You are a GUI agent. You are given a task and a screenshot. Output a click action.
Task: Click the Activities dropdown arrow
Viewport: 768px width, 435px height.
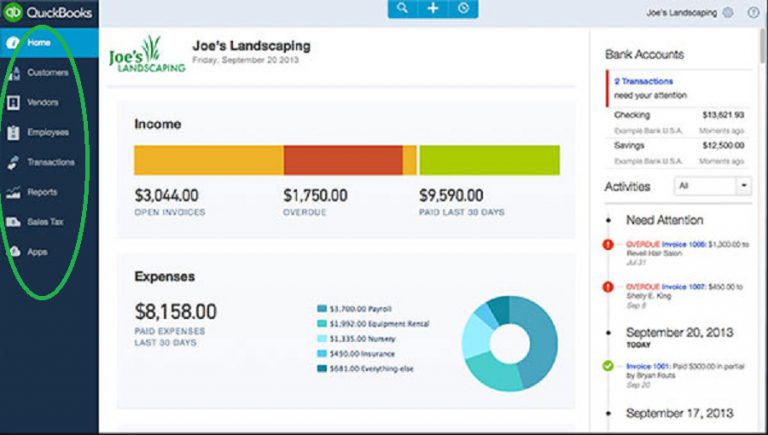pos(744,186)
